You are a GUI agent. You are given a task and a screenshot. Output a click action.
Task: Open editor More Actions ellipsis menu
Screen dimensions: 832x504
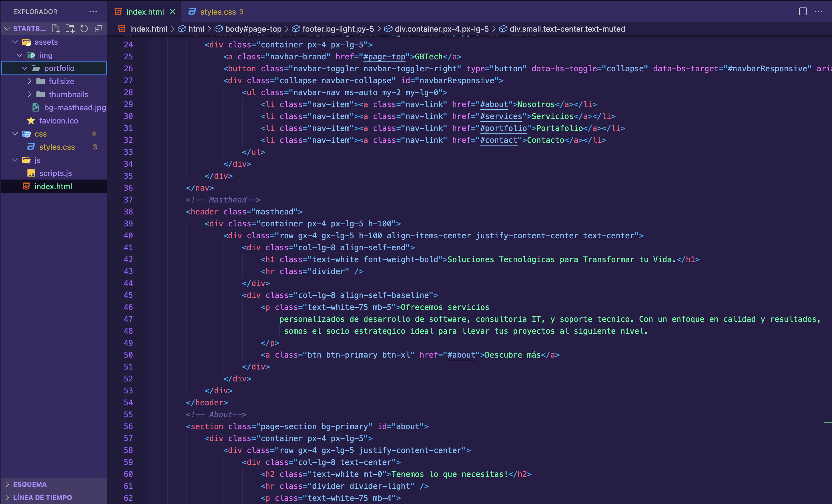click(x=818, y=11)
